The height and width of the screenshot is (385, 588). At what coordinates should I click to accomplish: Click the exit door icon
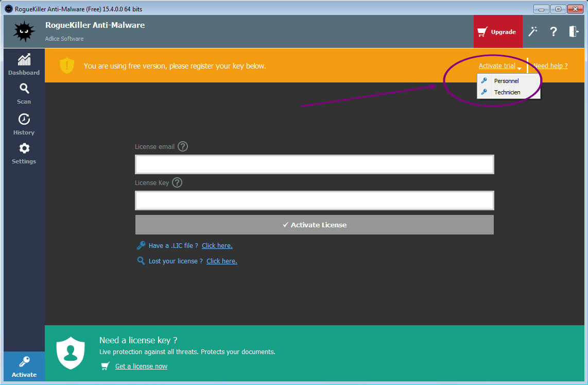point(574,31)
